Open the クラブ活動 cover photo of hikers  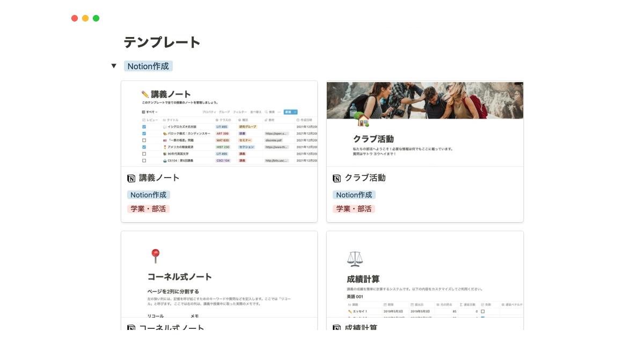(425, 100)
